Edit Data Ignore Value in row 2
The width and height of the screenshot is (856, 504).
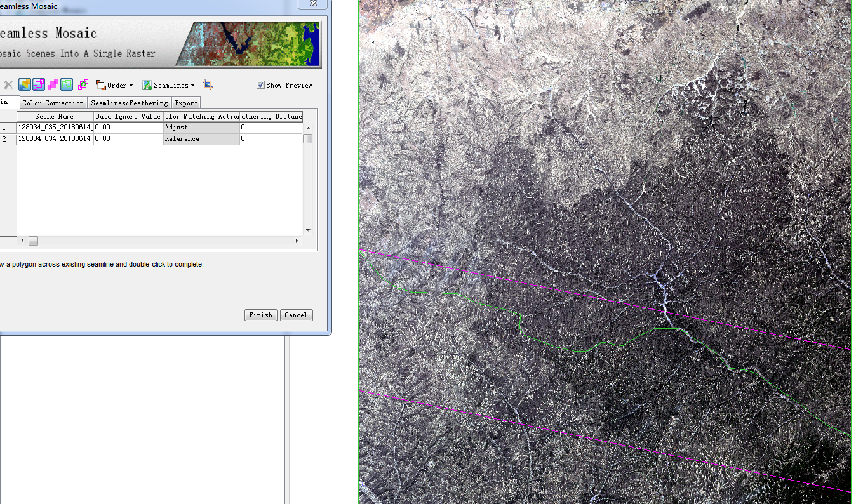point(128,139)
